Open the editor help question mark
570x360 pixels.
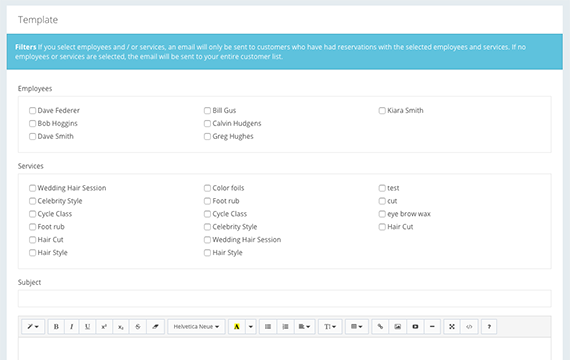pos(489,327)
